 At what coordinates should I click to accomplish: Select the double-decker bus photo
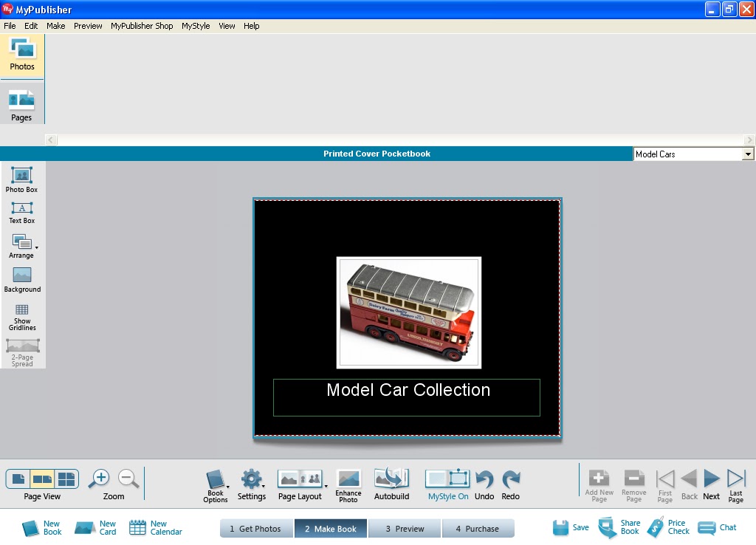pyautogui.click(x=409, y=312)
